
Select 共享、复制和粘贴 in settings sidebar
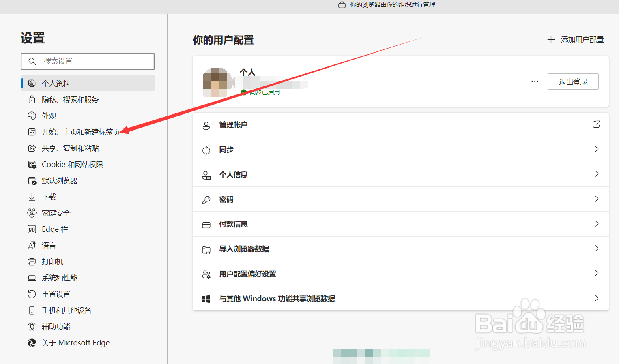click(x=88, y=148)
